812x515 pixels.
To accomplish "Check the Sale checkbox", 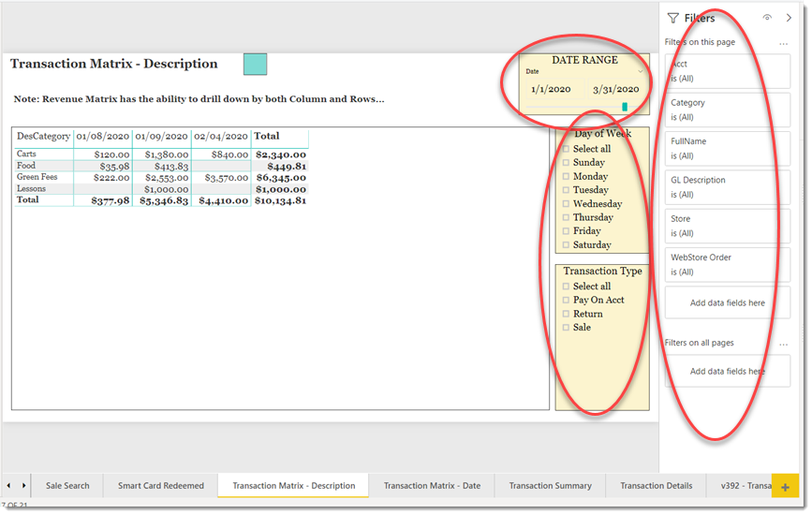I will 566,328.
